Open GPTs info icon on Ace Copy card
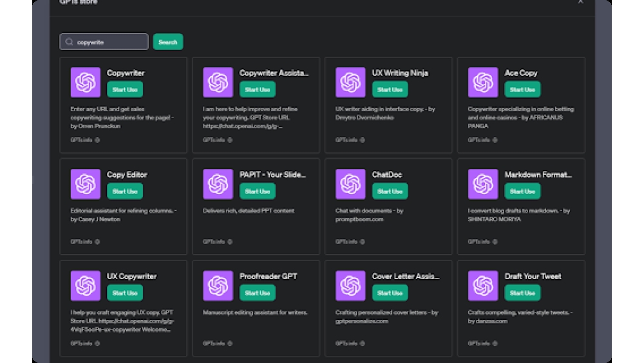Viewport: 644px width, 363px height. pos(495,140)
